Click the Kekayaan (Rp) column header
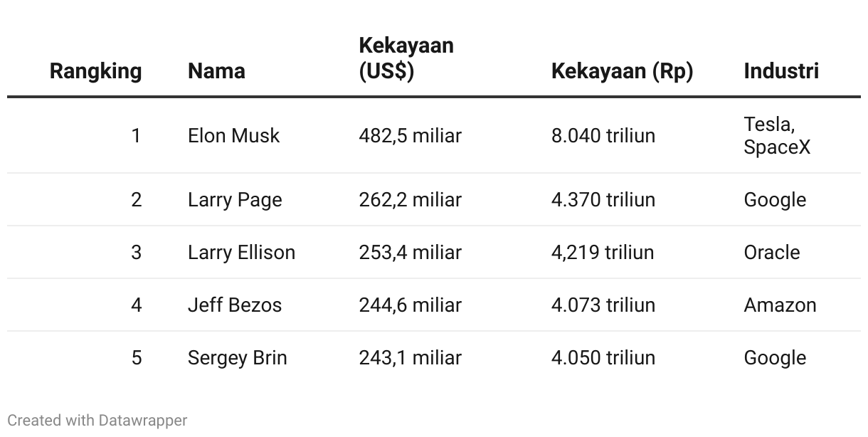This screenshot has height=437, width=868. [x=622, y=71]
